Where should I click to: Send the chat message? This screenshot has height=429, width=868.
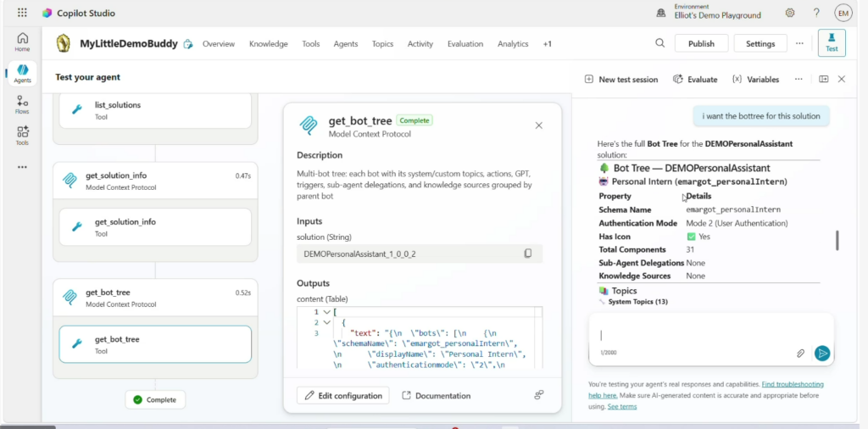pyautogui.click(x=821, y=354)
